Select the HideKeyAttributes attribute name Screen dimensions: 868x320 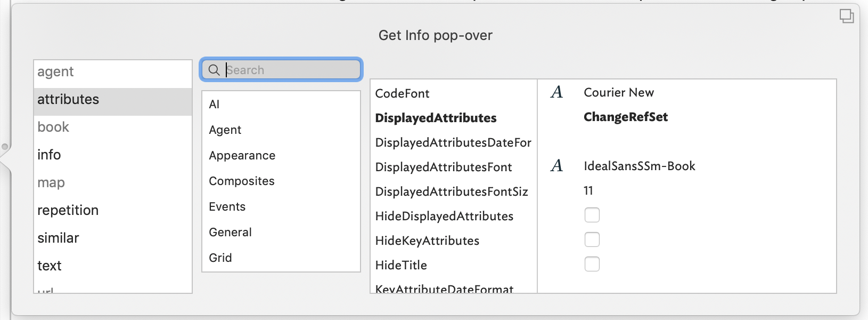(427, 241)
